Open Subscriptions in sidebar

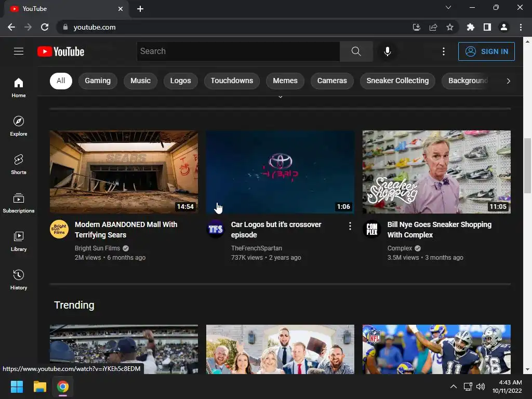19,203
